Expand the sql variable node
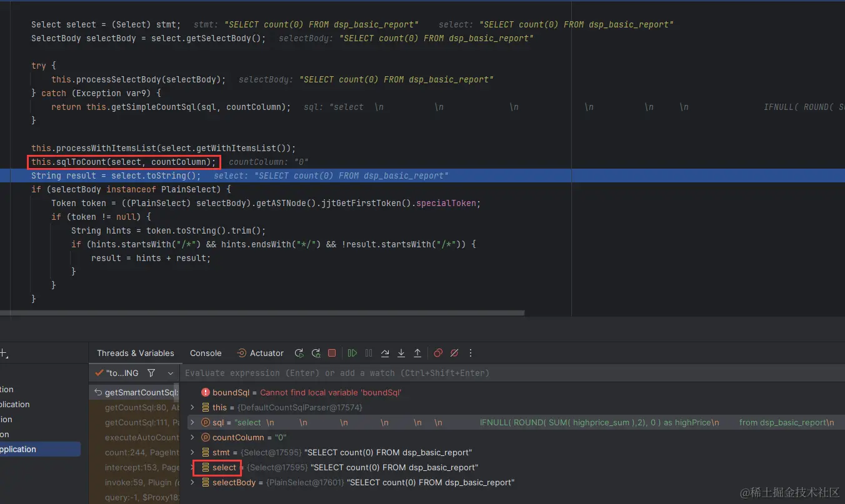Image resolution: width=845 pixels, height=504 pixels. click(192, 422)
